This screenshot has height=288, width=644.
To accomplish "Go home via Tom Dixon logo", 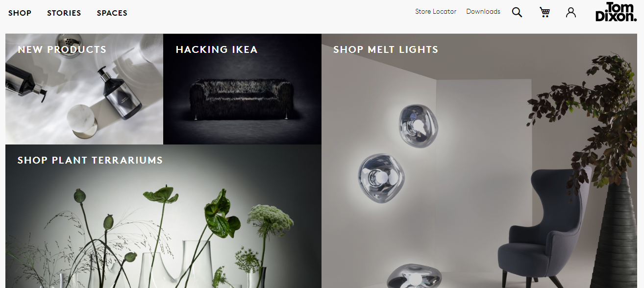I will 616,12.
